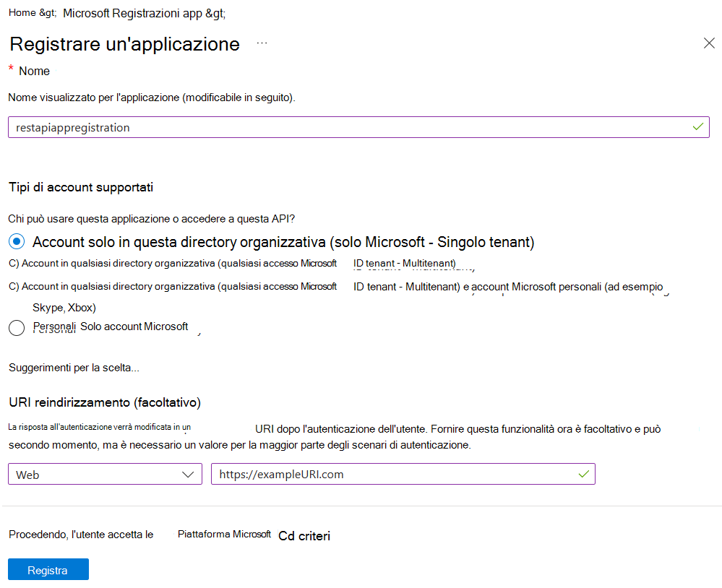Click the green checkmark in the name field
The image size is (722, 588).
697,126
